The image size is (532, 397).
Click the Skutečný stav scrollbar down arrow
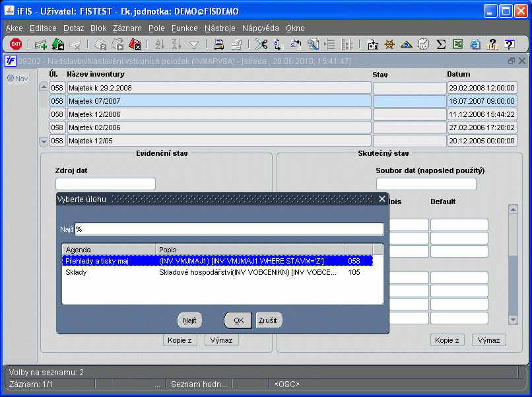point(513,320)
